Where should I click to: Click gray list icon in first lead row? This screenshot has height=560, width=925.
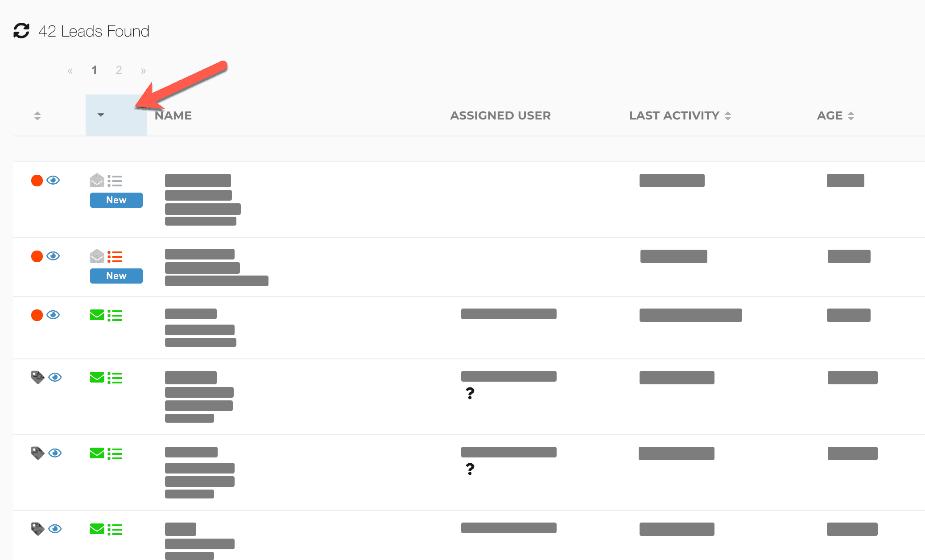[x=115, y=181]
